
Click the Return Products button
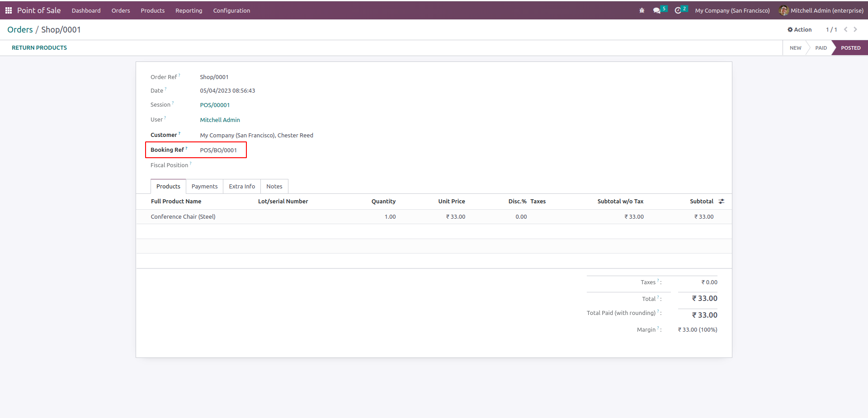point(39,48)
